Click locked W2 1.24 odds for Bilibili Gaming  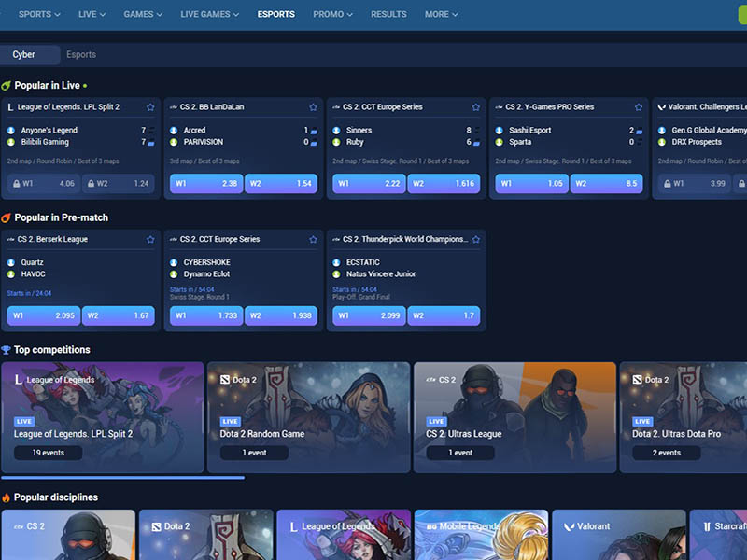pos(119,183)
